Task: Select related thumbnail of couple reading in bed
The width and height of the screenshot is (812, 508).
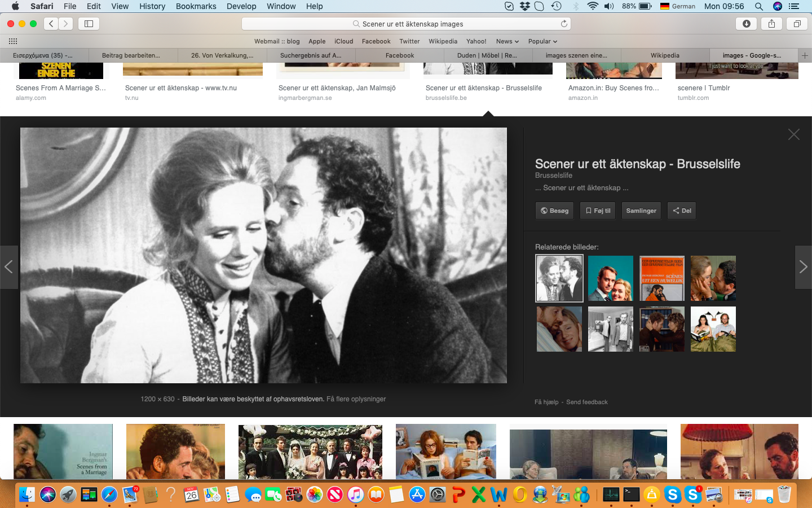Action: point(713,329)
